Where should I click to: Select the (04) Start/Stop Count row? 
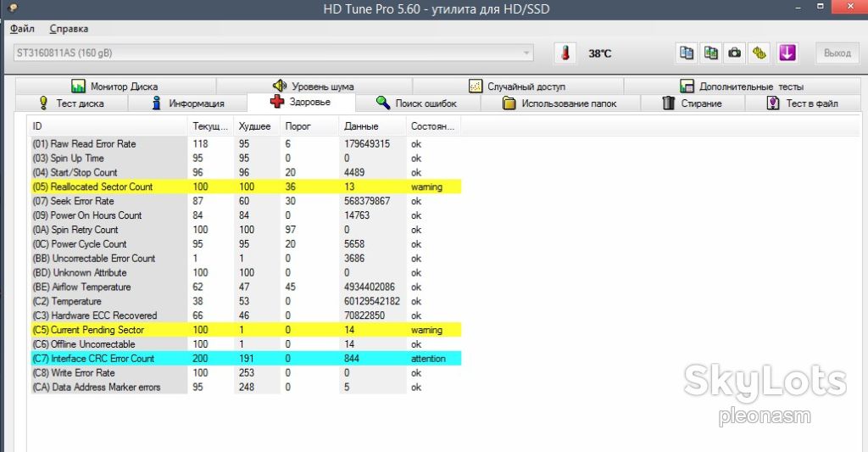click(x=246, y=172)
